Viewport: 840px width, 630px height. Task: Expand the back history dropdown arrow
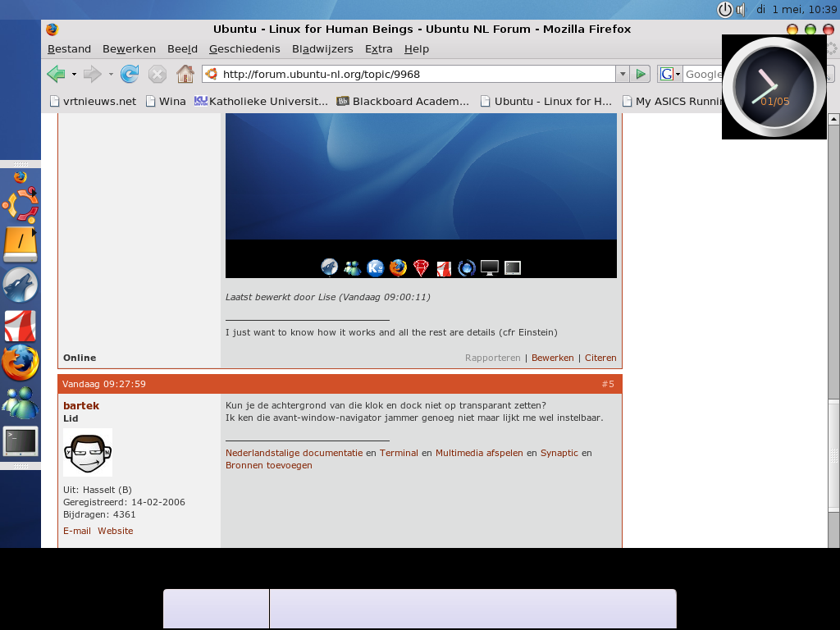[x=74, y=74]
